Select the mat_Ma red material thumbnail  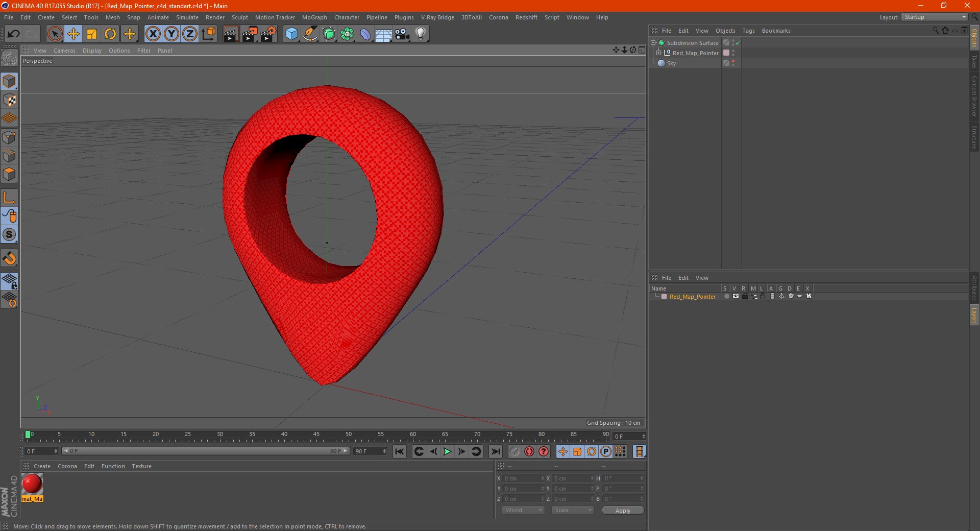(x=32, y=484)
